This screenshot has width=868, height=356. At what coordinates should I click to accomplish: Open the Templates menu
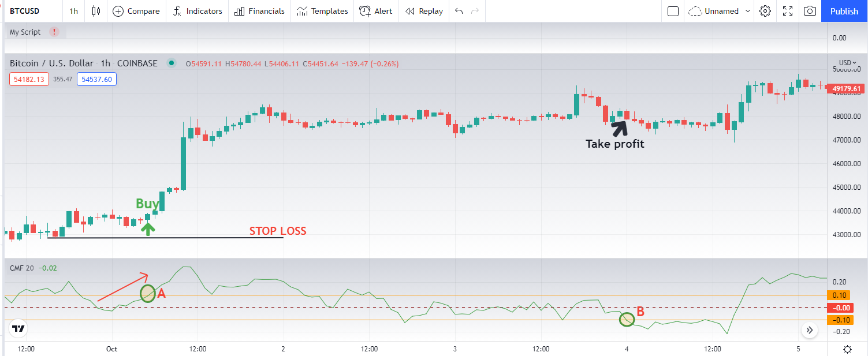click(x=322, y=11)
